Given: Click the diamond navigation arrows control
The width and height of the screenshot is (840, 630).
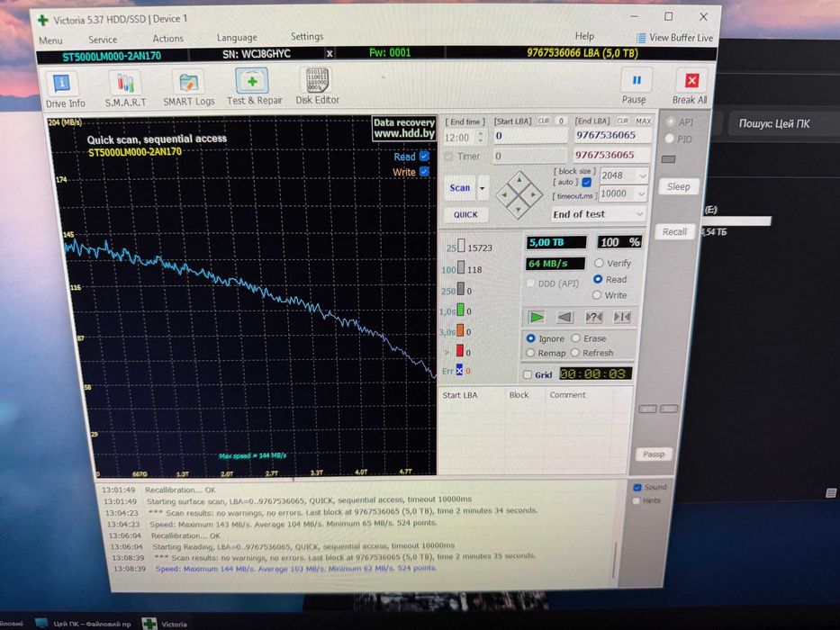Looking at the screenshot, I should pos(519,194).
